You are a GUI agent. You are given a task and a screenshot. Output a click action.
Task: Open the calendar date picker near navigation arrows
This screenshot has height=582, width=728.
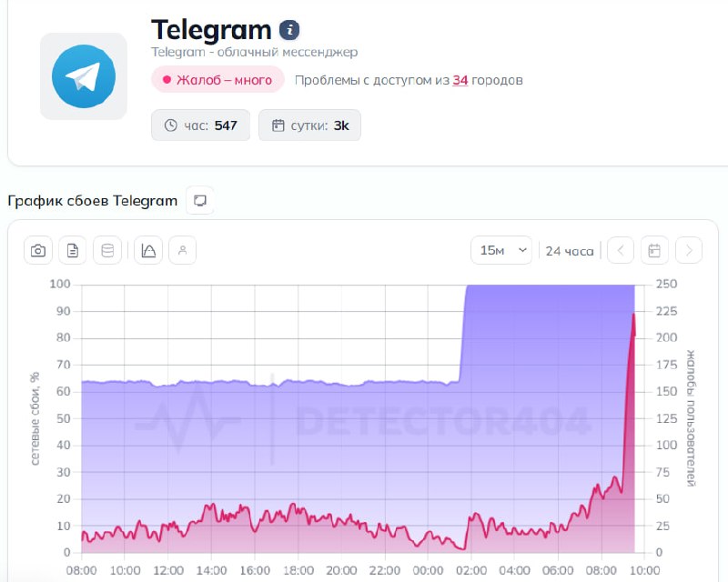coord(655,250)
